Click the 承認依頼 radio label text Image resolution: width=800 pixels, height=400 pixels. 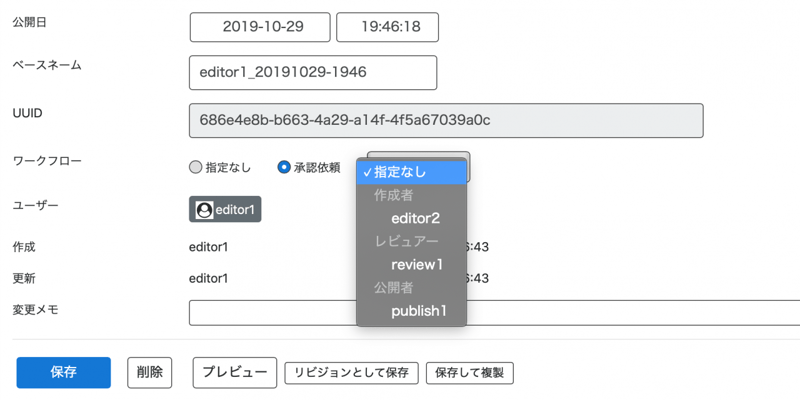point(316,168)
